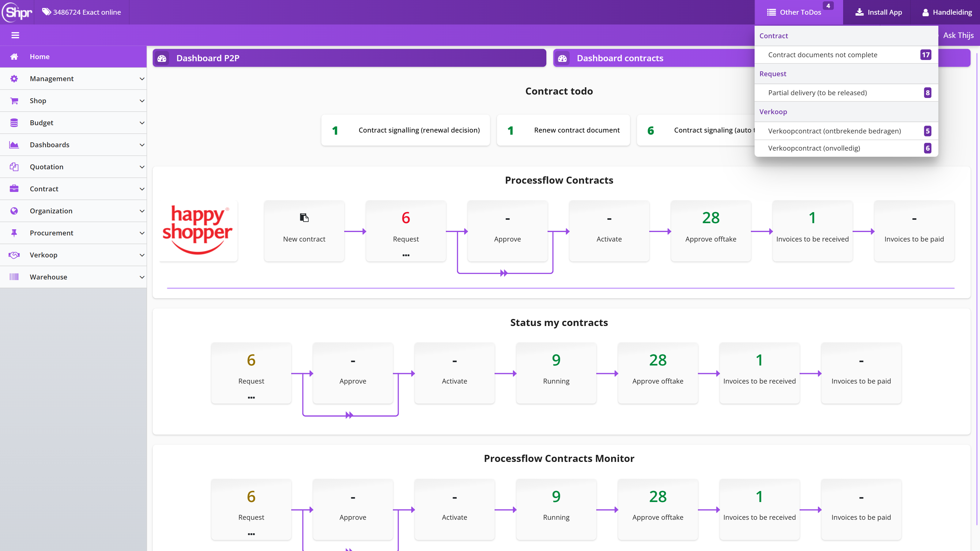Click the Budget coins icon
The image size is (980, 551).
pos(14,123)
